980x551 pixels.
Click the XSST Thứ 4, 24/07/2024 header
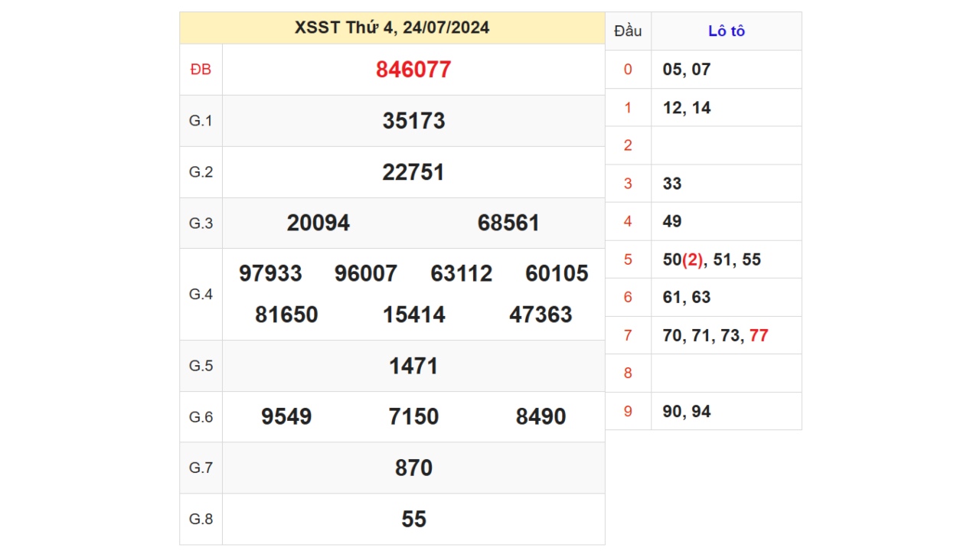click(x=392, y=28)
